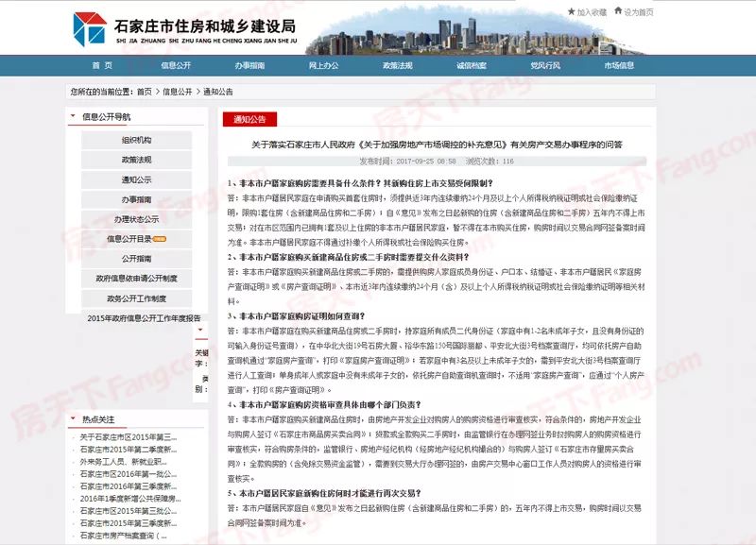Click question 2 heading about 需要提交什么资料
Viewport: 756px width, 545px height.
(348, 257)
